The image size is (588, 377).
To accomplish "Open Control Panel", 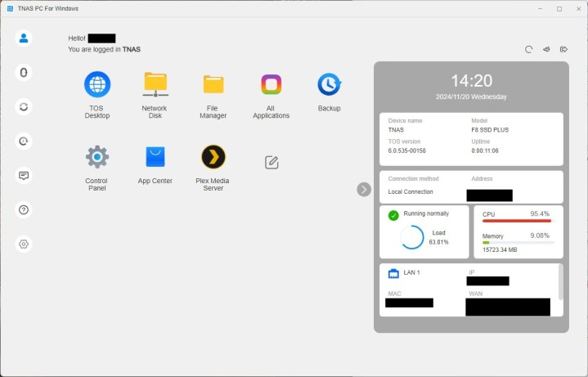I will [97, 157].
